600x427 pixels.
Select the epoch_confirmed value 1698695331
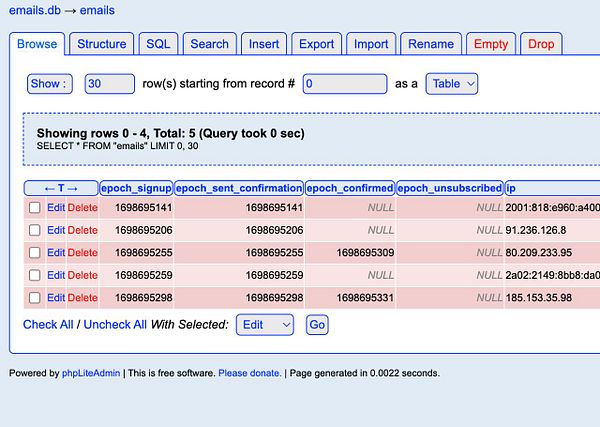point(365,298)
